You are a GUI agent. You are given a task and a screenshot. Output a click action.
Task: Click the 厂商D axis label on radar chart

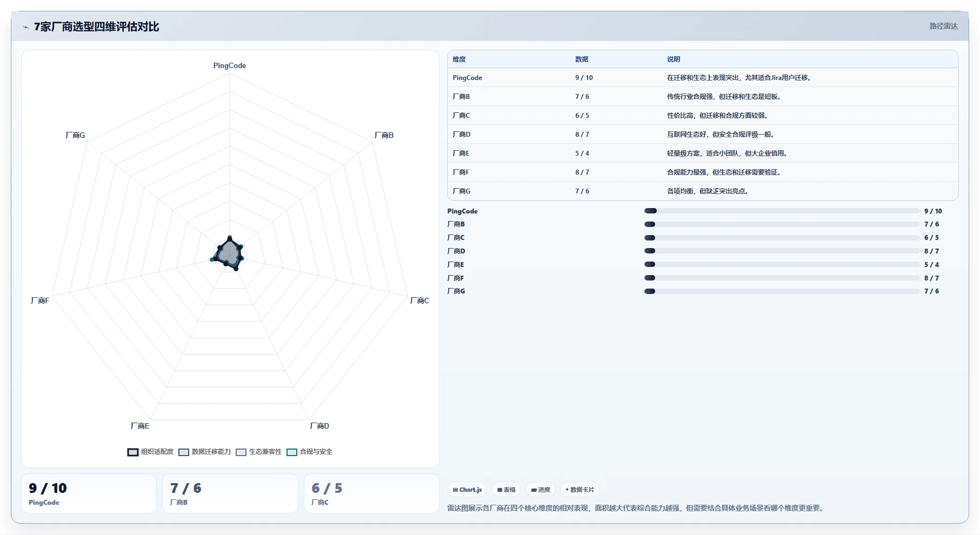click(x=319, y=426)
